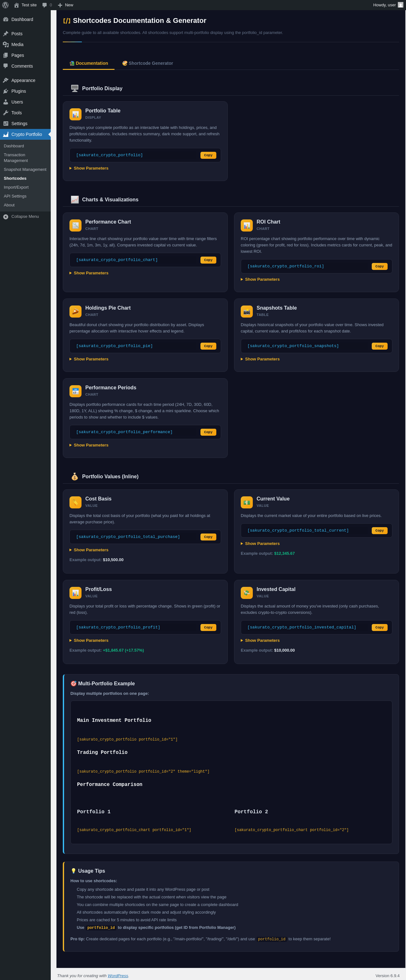Click the Portfolio Table card icon
The height and width of the screenshot is (980, 406).
coord(75,114)
